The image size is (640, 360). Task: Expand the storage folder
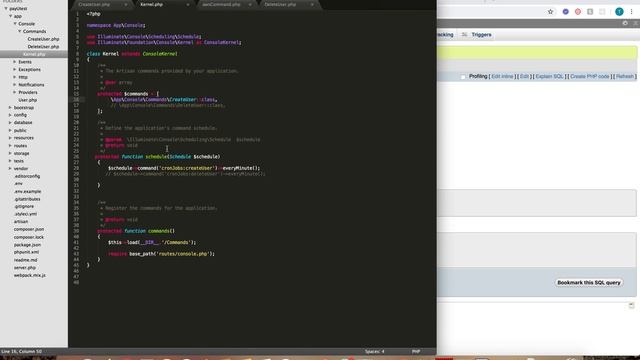[10, 153]
